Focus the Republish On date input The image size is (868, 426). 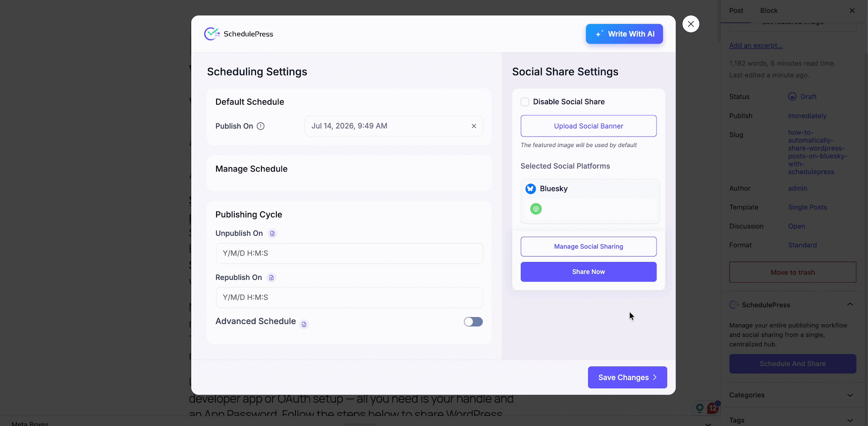349,298
